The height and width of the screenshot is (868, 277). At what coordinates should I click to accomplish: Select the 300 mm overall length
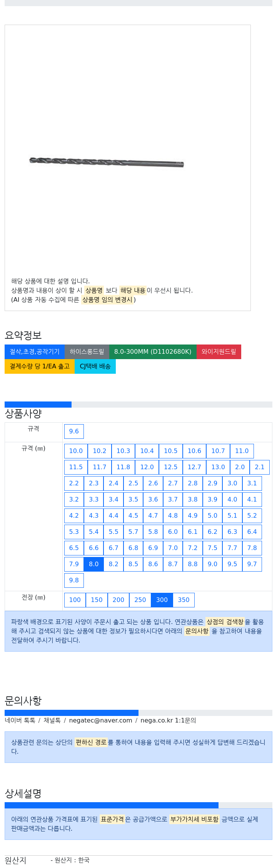tap(162, 600)
